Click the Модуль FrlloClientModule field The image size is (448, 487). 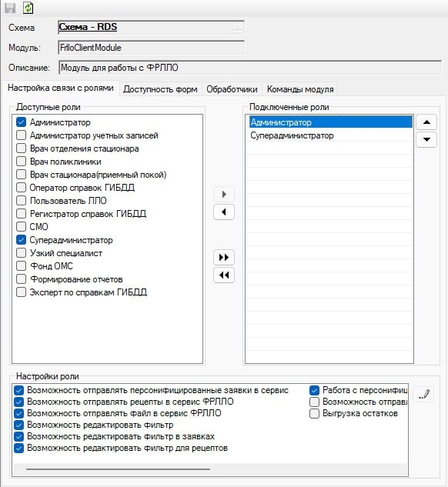tap(151, 48)
